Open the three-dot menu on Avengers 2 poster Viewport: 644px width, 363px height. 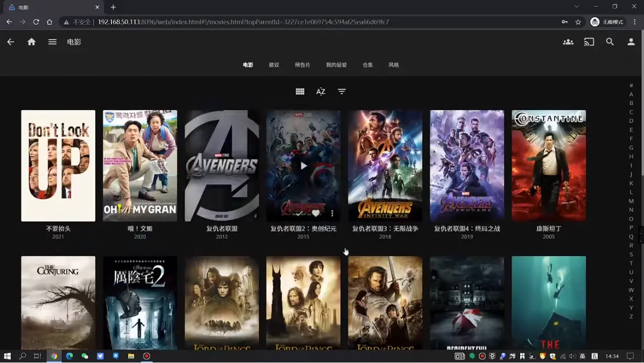click(x=332, y=213)
